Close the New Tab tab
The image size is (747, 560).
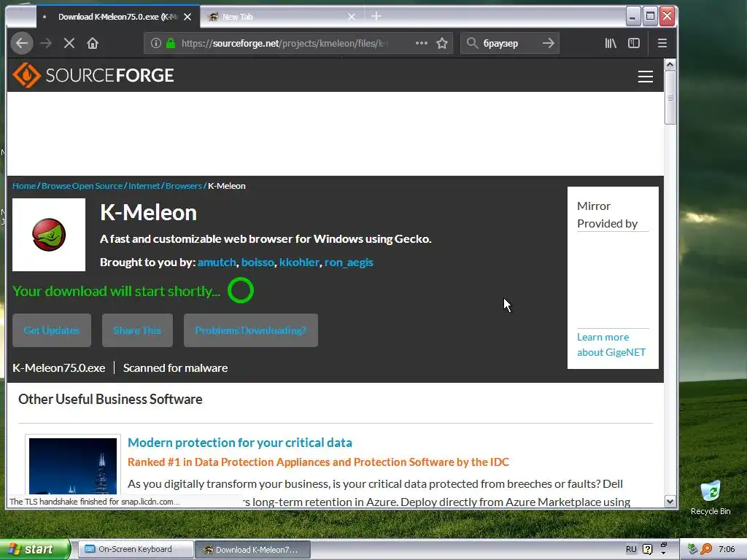click(352, 17)
